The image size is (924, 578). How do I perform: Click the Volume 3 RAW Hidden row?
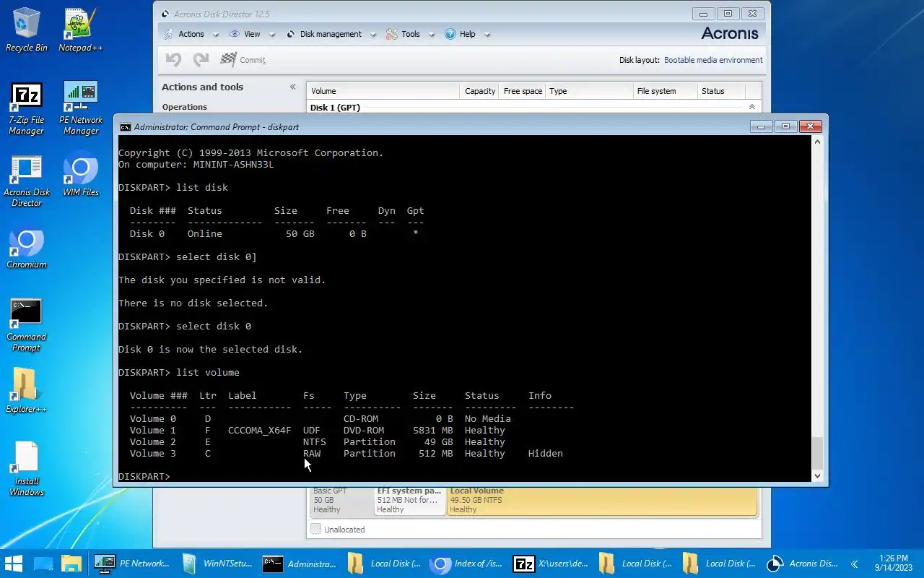point(346,453)
